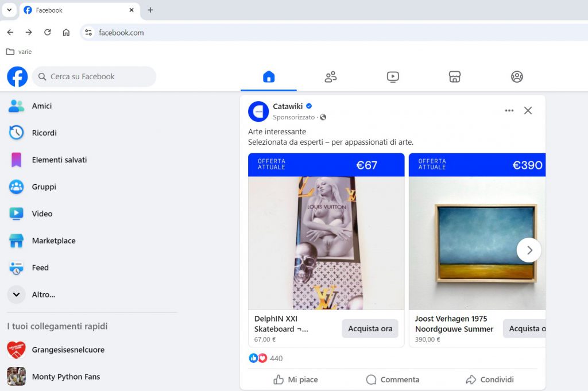The width and height of the screenshot is (588, 391).
Task: View the 440 reactions count
Action: [x=276, y=358]
